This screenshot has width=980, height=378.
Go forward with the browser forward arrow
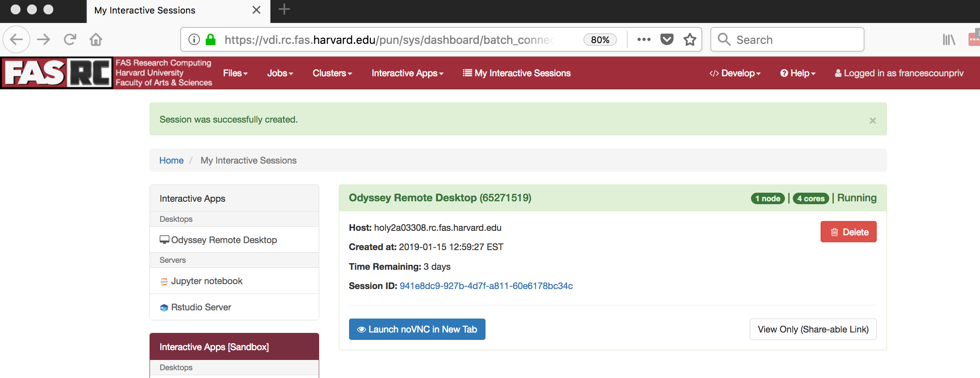click(43, 40)
